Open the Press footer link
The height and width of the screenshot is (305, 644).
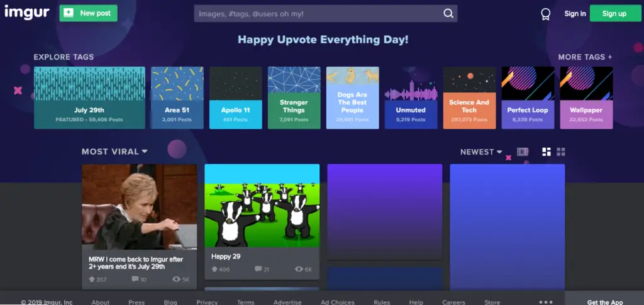(x=136, y=302)
